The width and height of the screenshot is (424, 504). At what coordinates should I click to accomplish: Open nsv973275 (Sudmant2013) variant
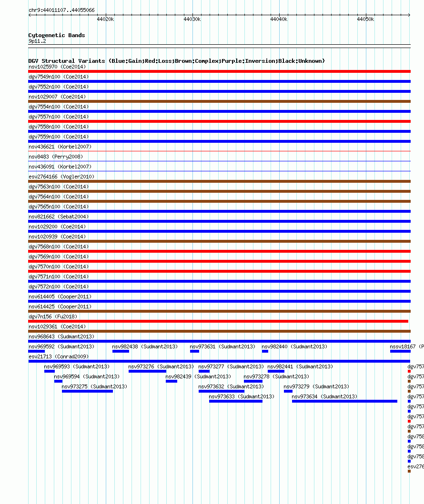coord(94,386)
